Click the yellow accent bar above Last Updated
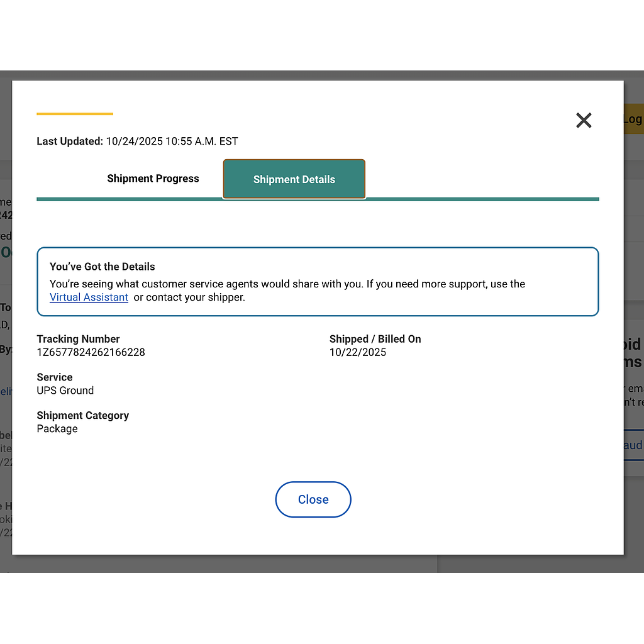Image resolution: width=644 pixels, height=644 pixels. pos(74,114)
